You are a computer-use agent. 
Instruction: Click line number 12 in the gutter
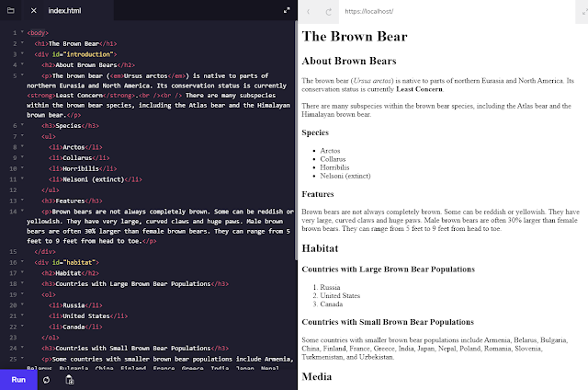[x=13, y=190]
